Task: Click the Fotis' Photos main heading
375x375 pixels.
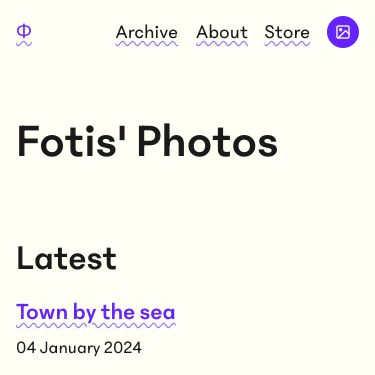Action: [x=147, y=141]
